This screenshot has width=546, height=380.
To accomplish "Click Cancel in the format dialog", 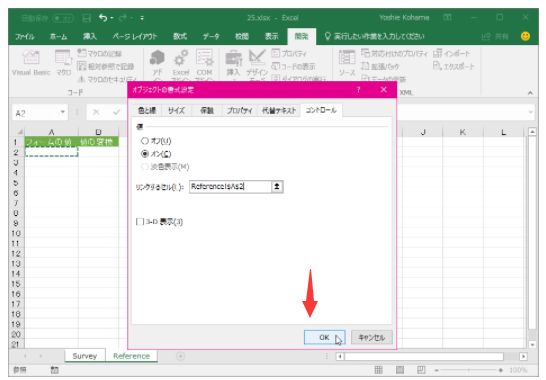I will pos(372,337).
